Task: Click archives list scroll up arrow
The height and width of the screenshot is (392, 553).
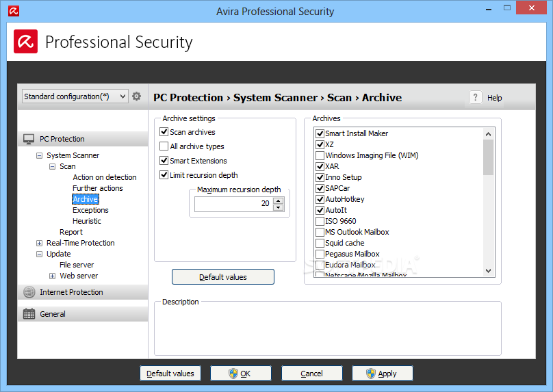Action: [489, 134]
